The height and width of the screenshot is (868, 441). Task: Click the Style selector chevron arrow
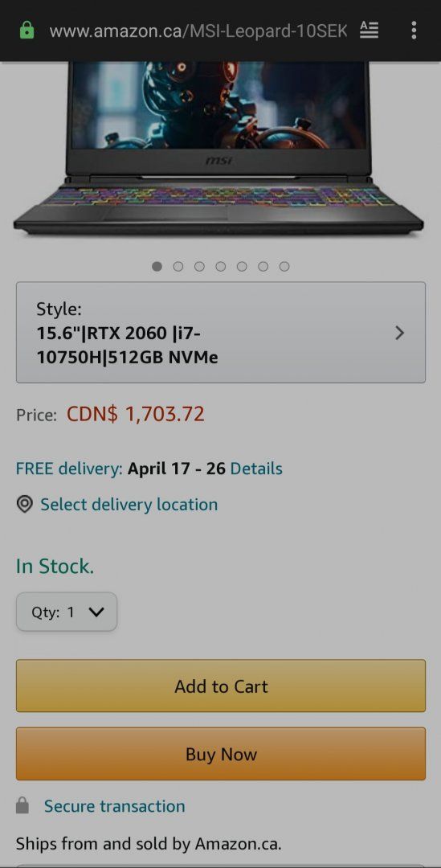coord(399,333)
